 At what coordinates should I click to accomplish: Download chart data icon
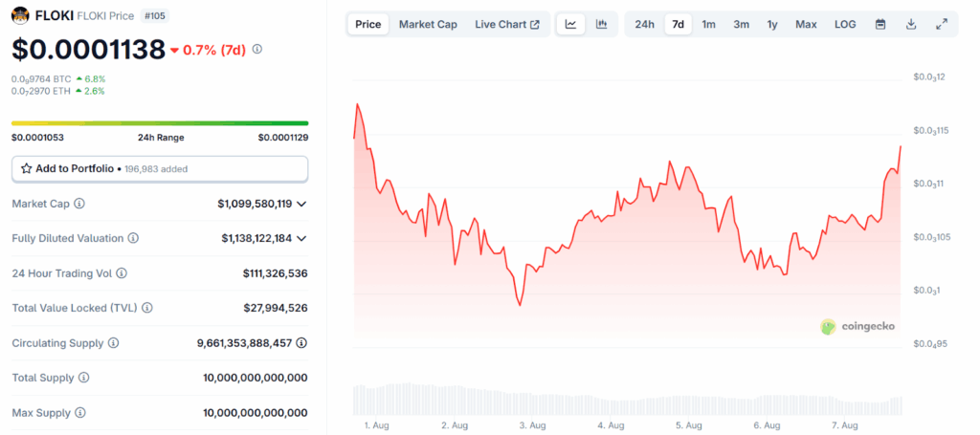[x=911, y=24]
